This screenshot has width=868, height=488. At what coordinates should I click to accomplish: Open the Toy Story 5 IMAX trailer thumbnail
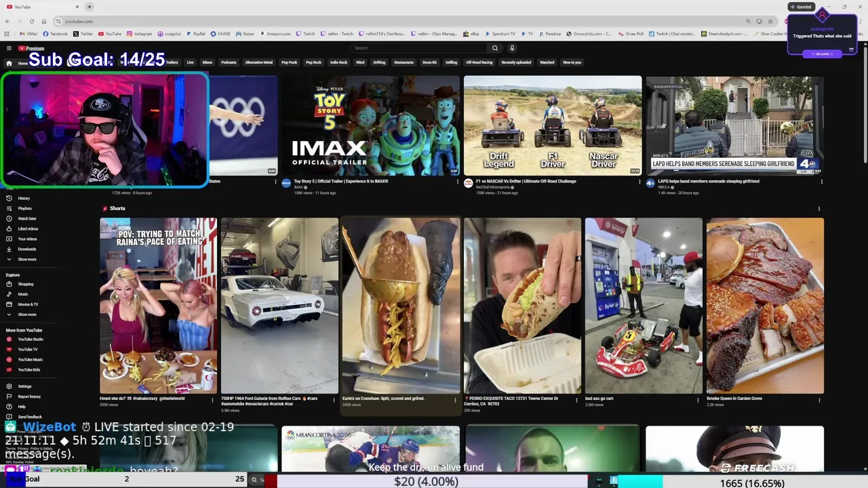pos(370,125)
